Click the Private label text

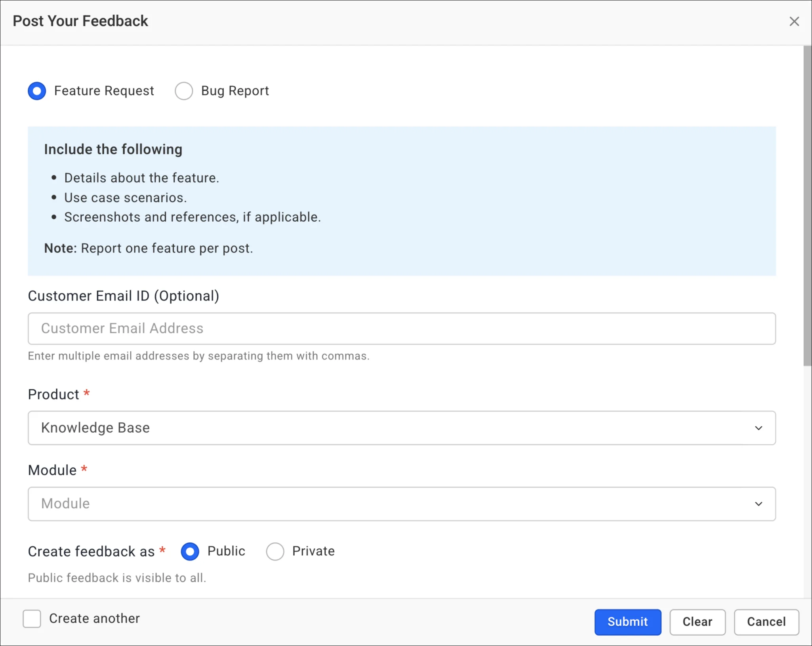tap(313, 551)
